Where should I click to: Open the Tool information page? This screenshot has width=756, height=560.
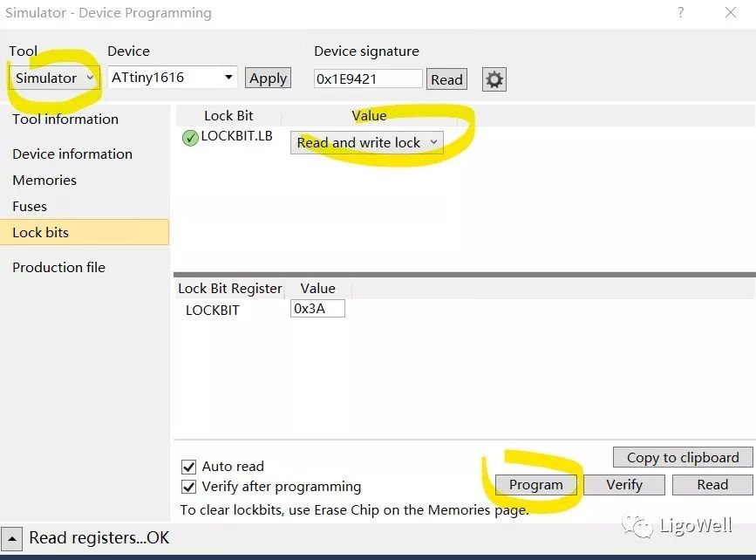click(65, 120)
